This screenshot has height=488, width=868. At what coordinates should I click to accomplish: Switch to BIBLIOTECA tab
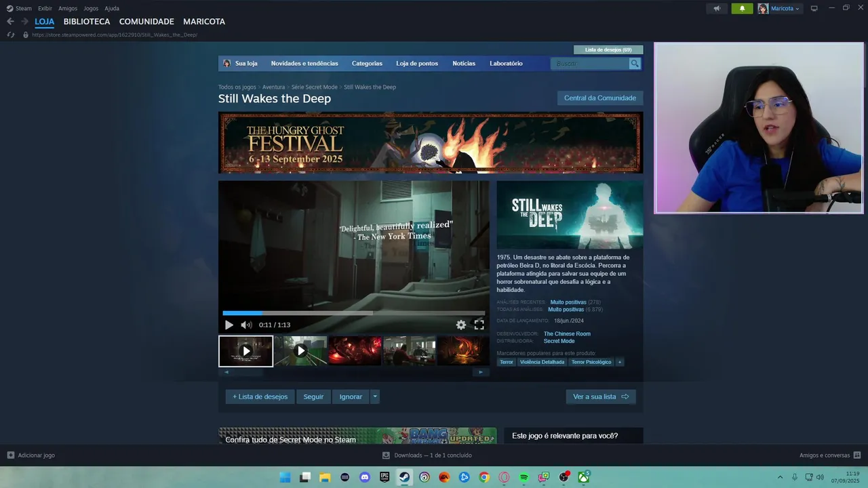pyautogui.click(x=87, y=22)
